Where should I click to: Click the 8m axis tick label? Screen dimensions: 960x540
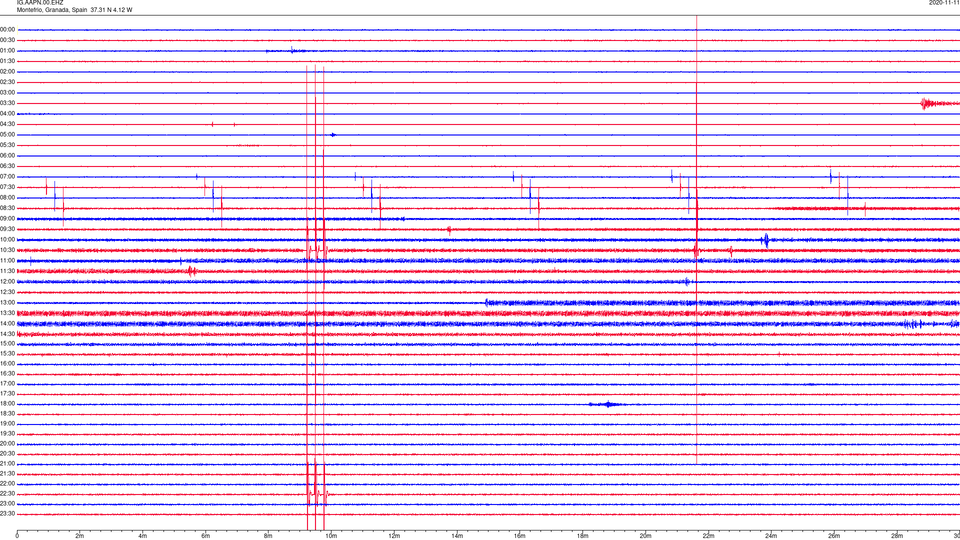coord(268,536)
